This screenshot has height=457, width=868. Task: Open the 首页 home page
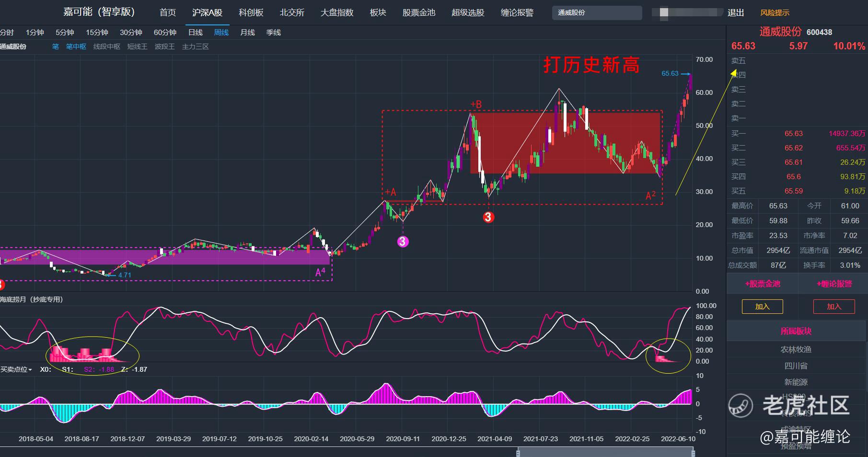pyautogui.click(x=168, y=12)
